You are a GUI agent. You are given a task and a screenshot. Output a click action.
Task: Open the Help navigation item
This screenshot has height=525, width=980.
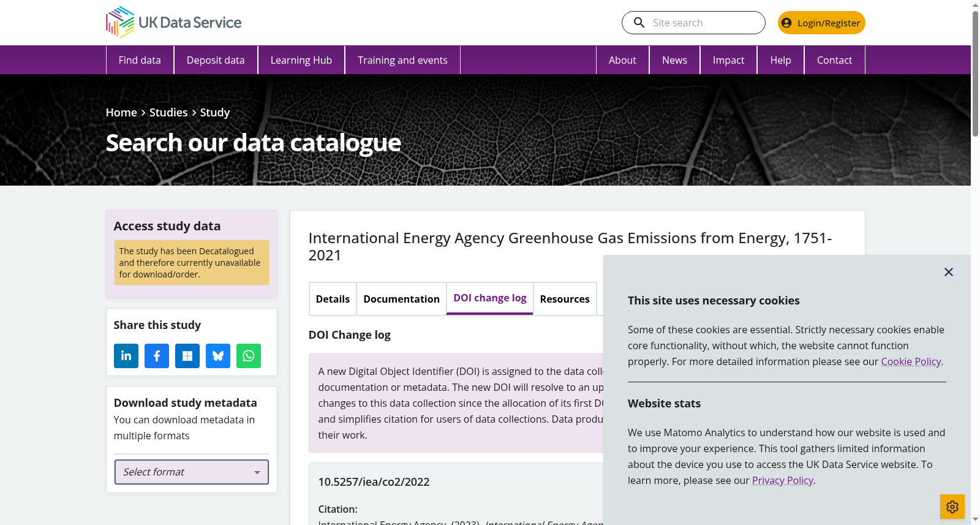pyautogui.click(x=780, y=60)
